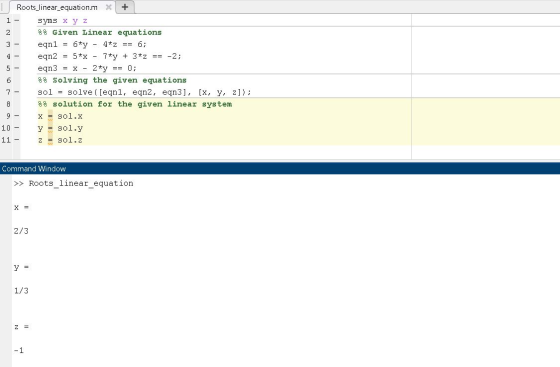Set breakpoint dash on line 7
Screen dimensions: 560x367
click(17, 92)
